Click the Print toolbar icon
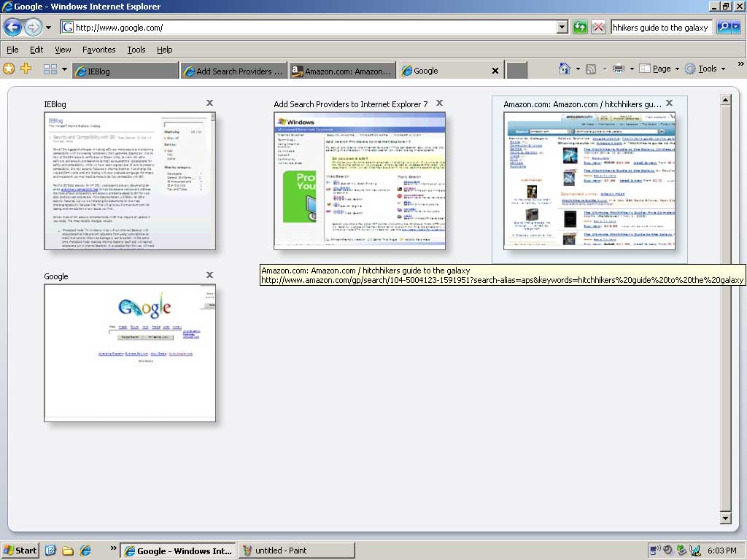 [619, 69]
